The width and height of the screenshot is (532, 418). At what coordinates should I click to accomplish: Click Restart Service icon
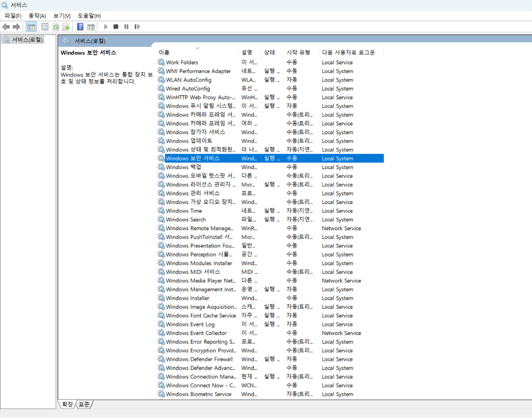[137, 27]
